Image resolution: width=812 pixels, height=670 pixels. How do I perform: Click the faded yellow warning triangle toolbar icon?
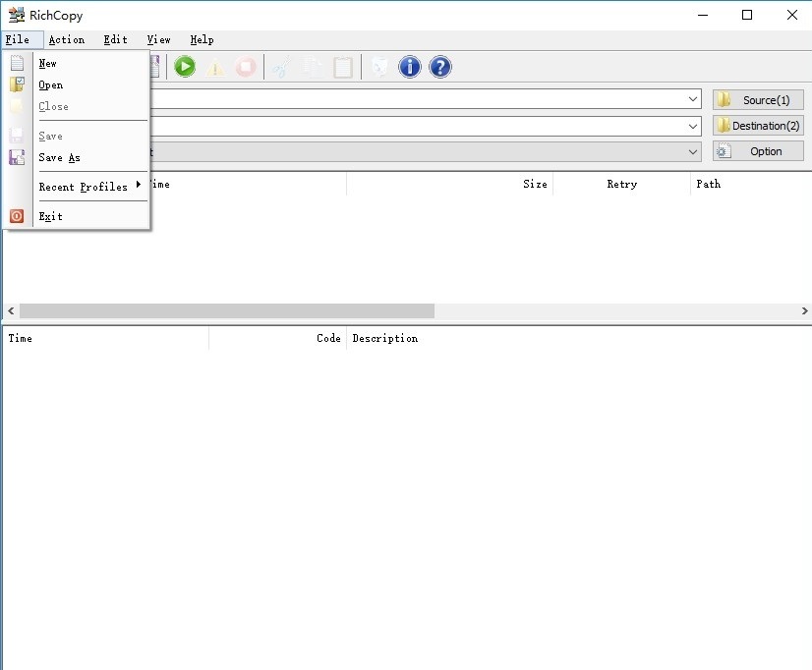click(215, 67)
